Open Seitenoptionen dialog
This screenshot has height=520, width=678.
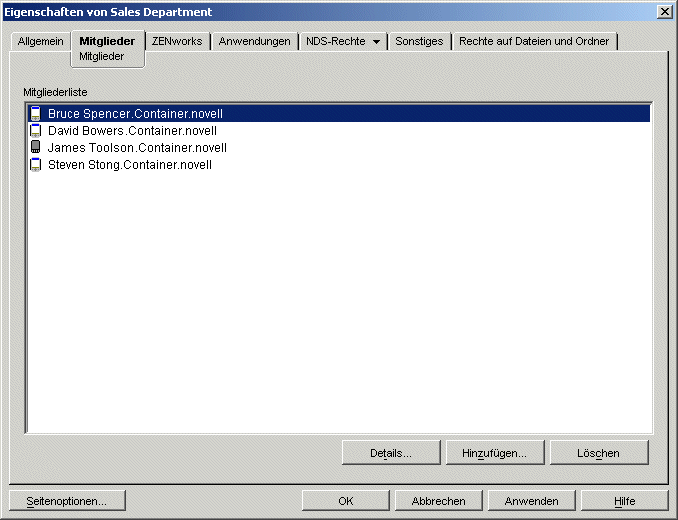coord(67,501)
